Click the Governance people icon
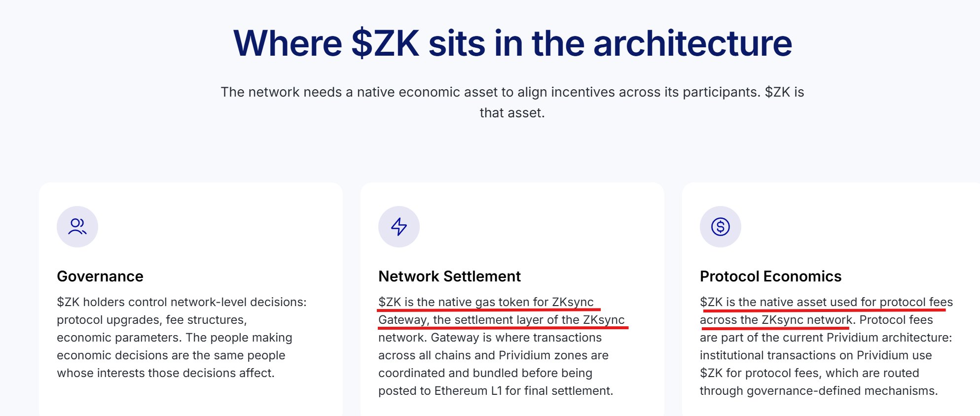The width and height of the screenshot is (980, 416). point(77,227)
